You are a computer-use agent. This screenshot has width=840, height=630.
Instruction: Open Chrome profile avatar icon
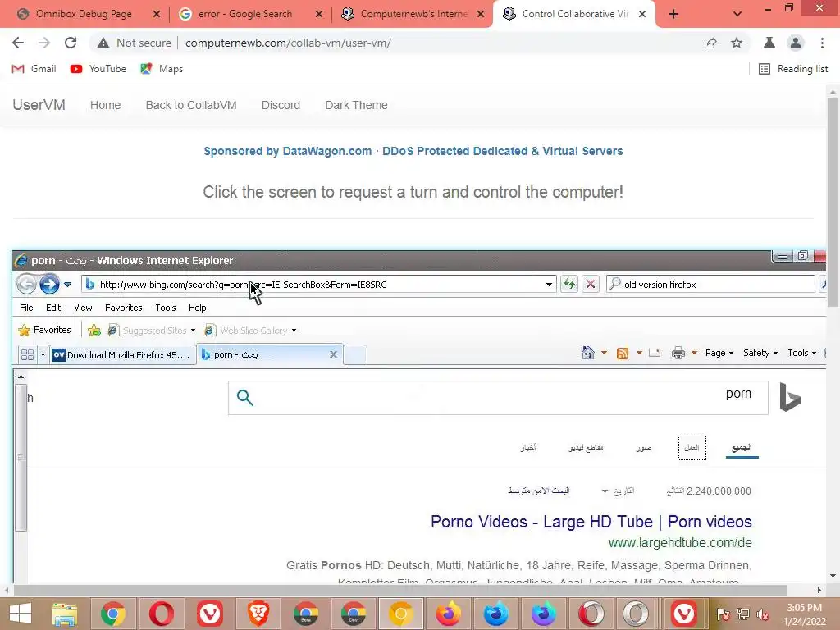click(x=796, y=43)
